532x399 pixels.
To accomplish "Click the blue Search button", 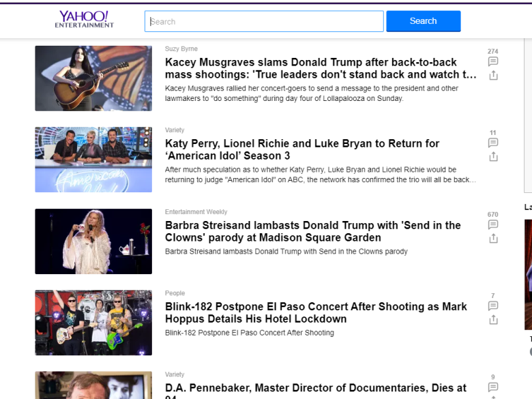I will (x=424, y=21).
